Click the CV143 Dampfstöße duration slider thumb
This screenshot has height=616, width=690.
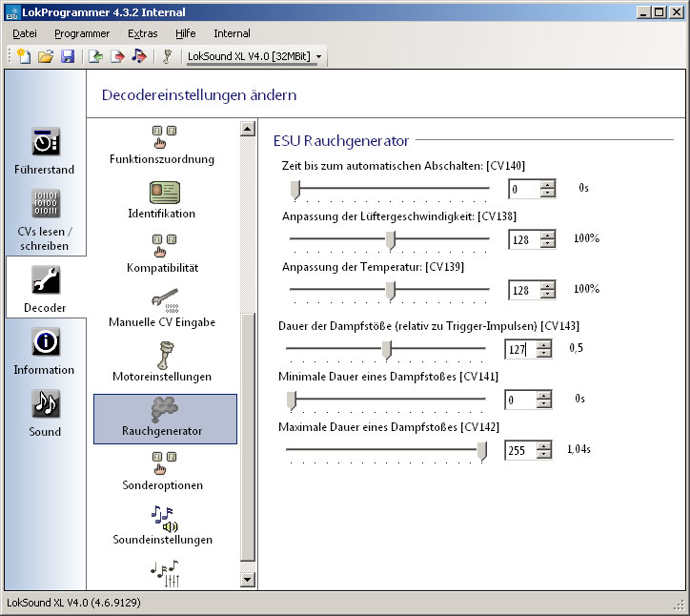tap(386, 350)
